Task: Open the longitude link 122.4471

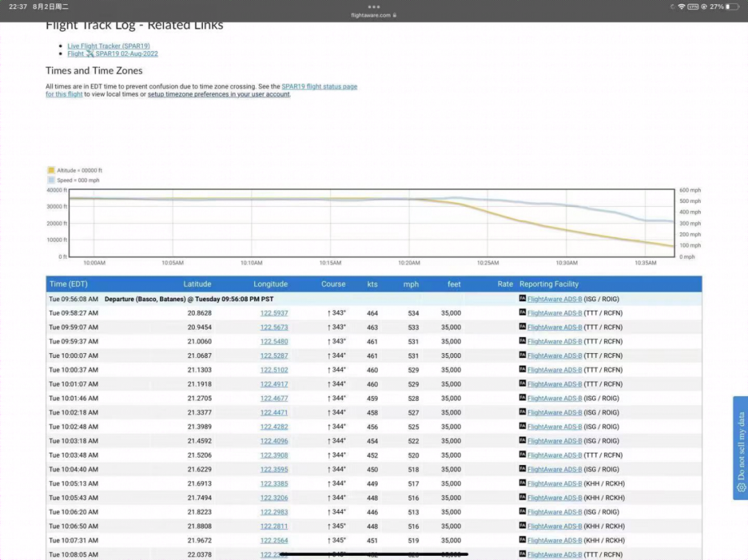Action: click(274, 413)
